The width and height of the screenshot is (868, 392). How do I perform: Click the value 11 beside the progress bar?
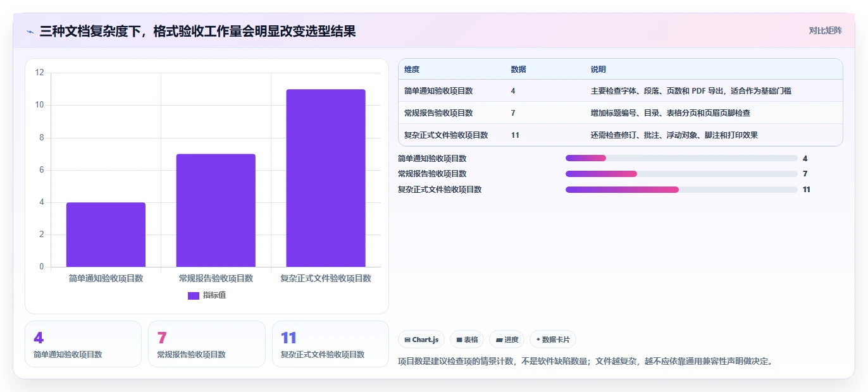pyautogui.click(x=807, y=190)
